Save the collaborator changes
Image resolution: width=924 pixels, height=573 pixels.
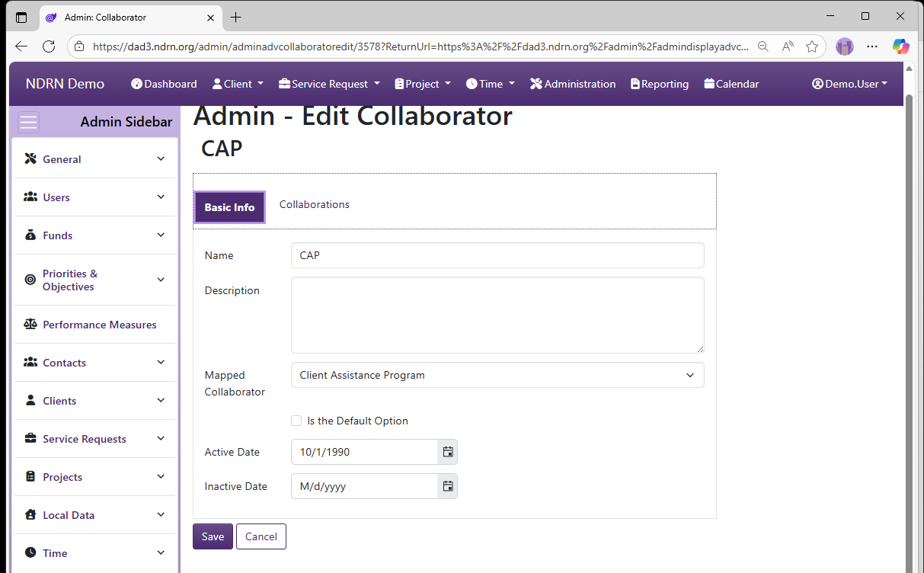213,536
